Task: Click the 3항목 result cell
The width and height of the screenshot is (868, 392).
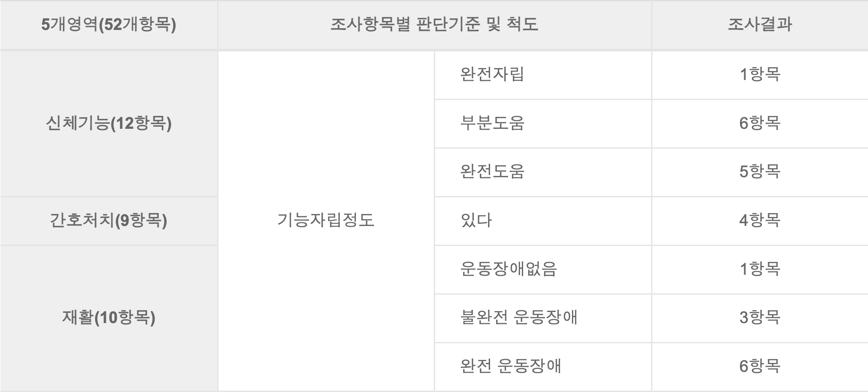Action: pyautogui.click(x=760, y=318)
